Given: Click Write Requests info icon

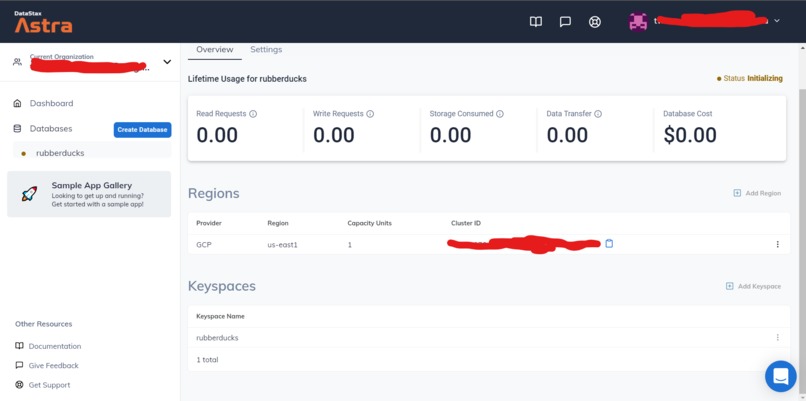Looking at the screenshot, I should [370, 114].
